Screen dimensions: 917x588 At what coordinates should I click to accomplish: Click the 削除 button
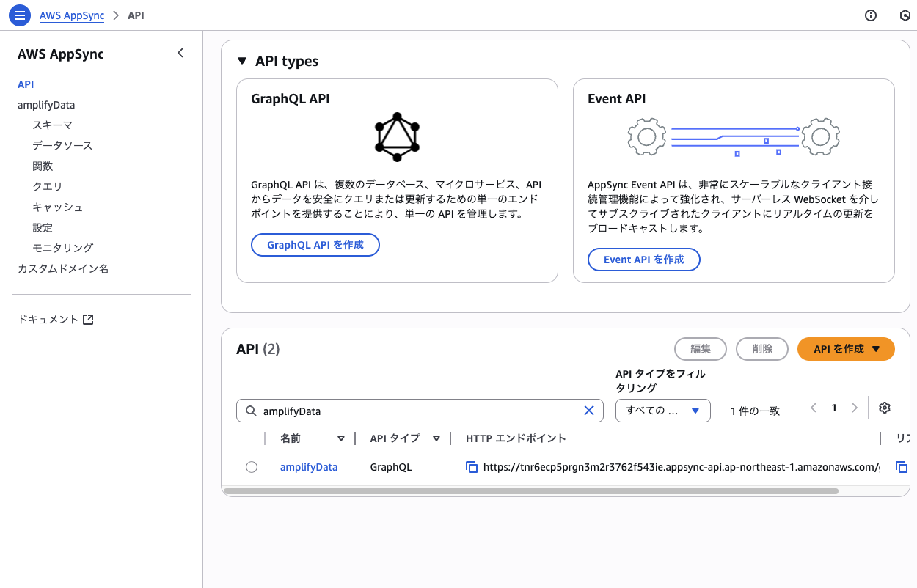[762, 349]
